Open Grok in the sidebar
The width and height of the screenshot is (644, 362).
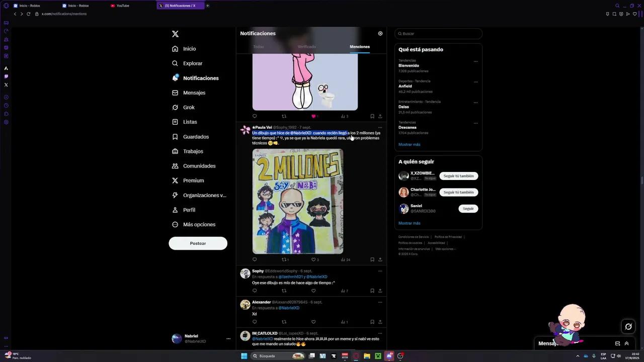tap(183, 107)
